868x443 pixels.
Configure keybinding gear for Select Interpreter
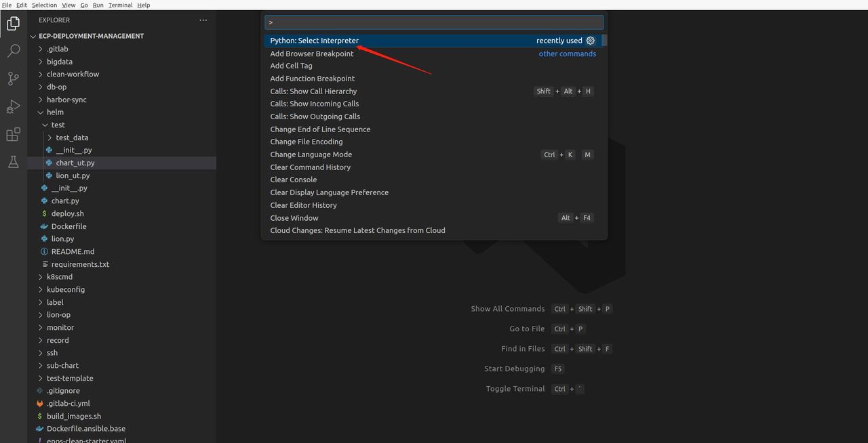pyautogui.click(x=590, y=41)
